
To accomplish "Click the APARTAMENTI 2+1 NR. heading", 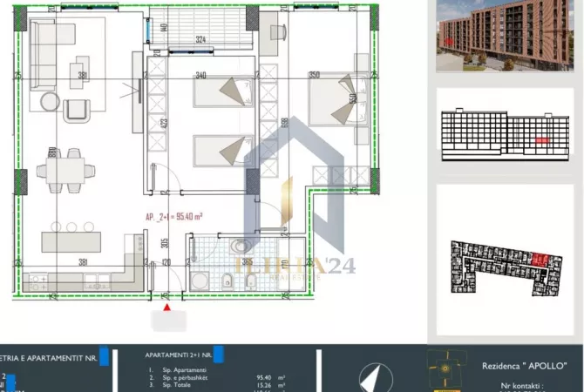I will click(179, 355).
